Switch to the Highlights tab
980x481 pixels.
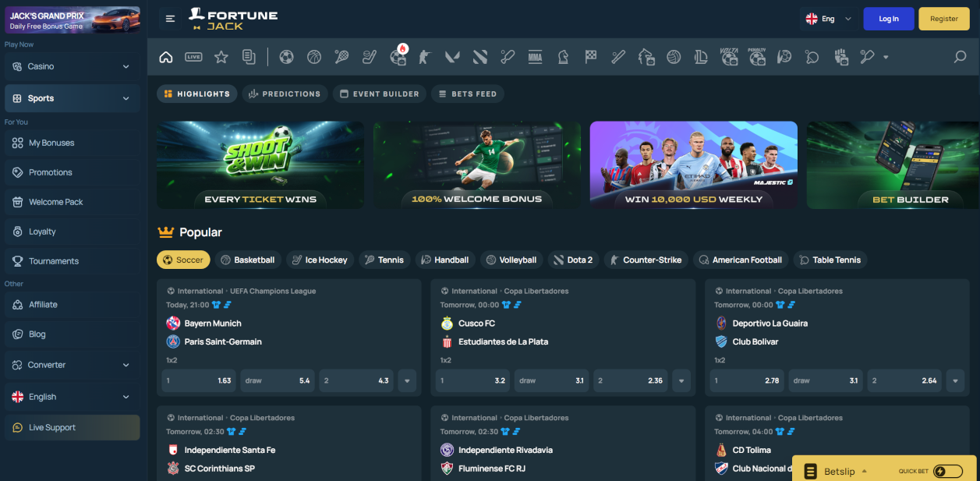197,94
